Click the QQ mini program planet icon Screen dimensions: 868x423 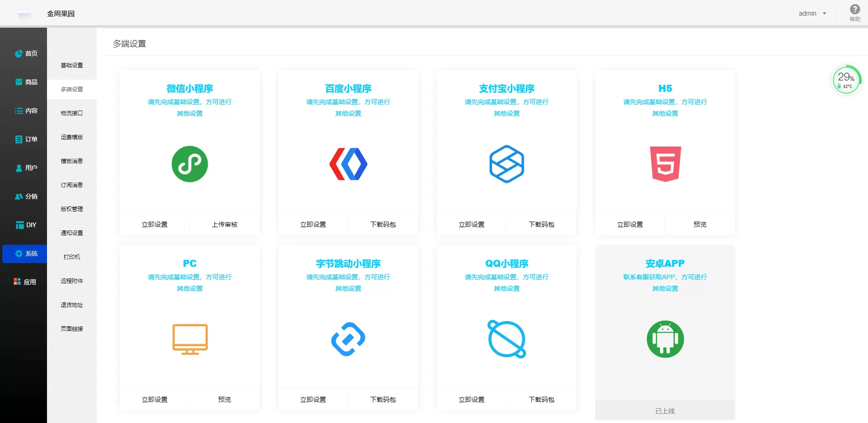coord(506,339)
